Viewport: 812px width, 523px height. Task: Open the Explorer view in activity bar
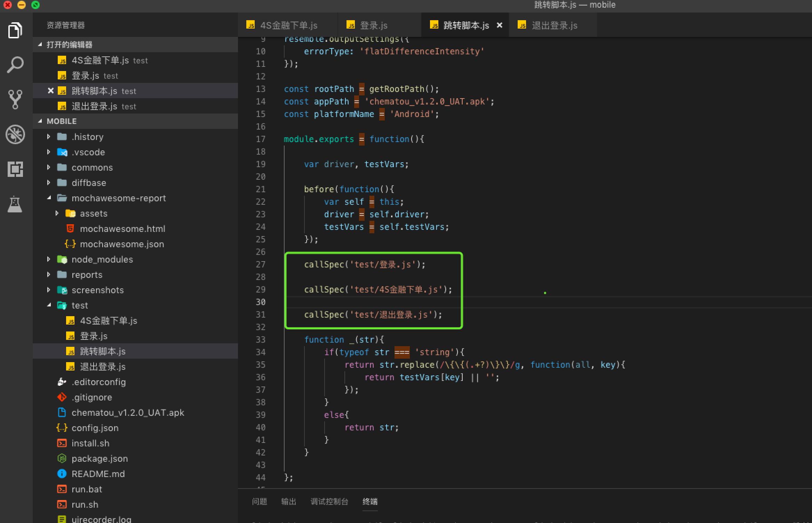point(15,30)
